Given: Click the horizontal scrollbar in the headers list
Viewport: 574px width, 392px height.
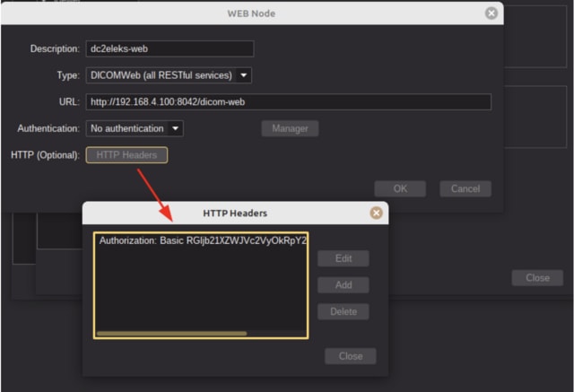Looking at the screenshot, I should tap(170, 334).
